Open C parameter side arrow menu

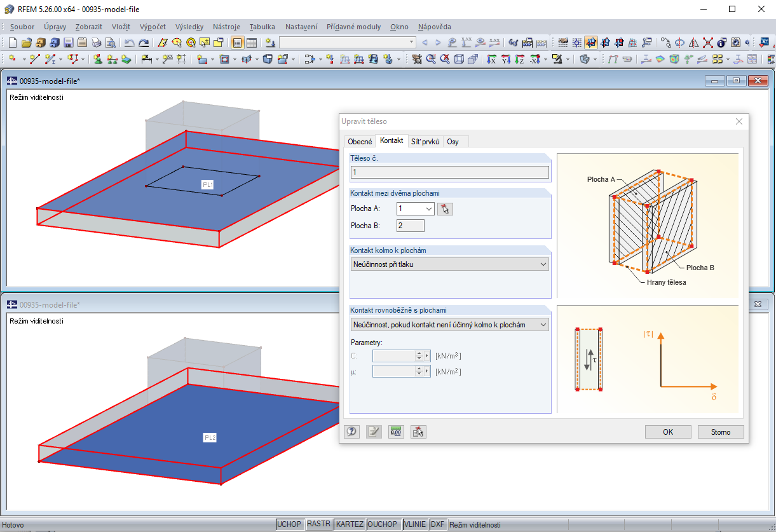tap(427, 356)
